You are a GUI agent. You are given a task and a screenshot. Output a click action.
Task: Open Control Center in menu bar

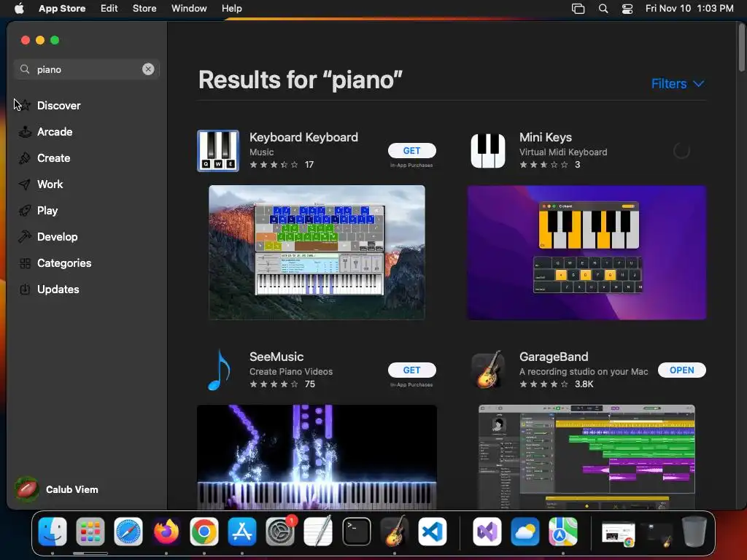(x=627, y=9)
